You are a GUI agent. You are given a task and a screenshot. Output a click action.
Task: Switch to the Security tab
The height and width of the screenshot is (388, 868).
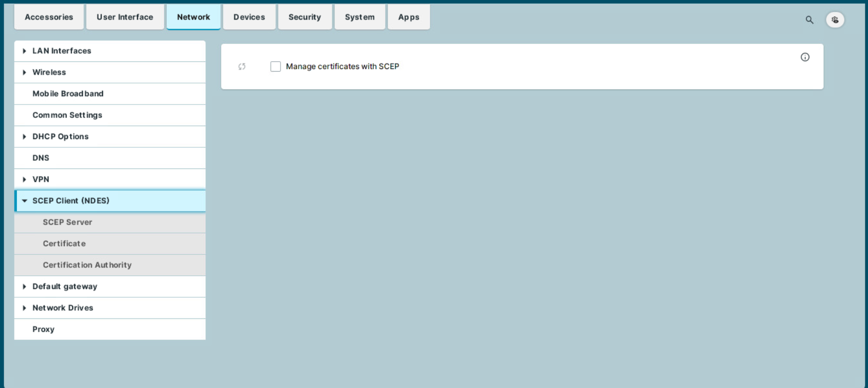coord(304,17)
